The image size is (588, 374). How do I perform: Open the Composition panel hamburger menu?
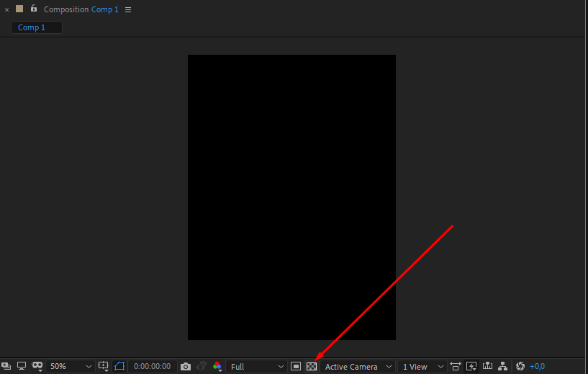point(128,10)
